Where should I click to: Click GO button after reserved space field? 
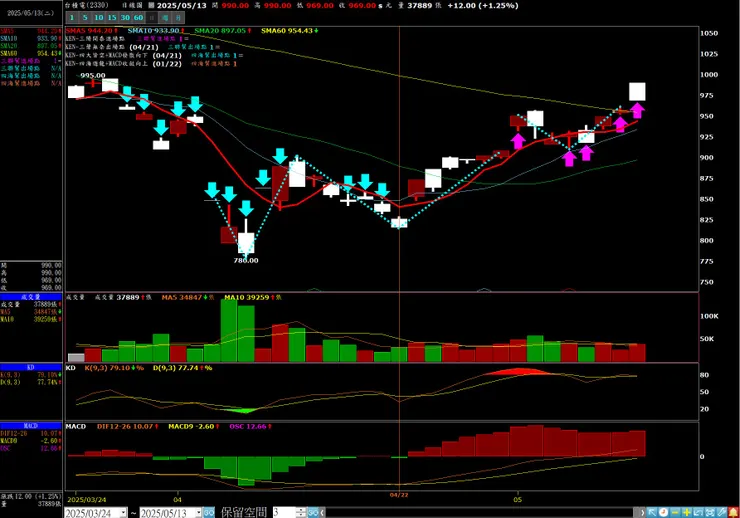313,512
